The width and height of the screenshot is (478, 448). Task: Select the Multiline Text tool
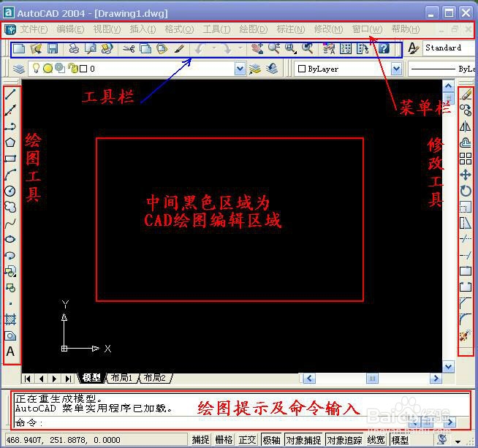tap(10, 352)
